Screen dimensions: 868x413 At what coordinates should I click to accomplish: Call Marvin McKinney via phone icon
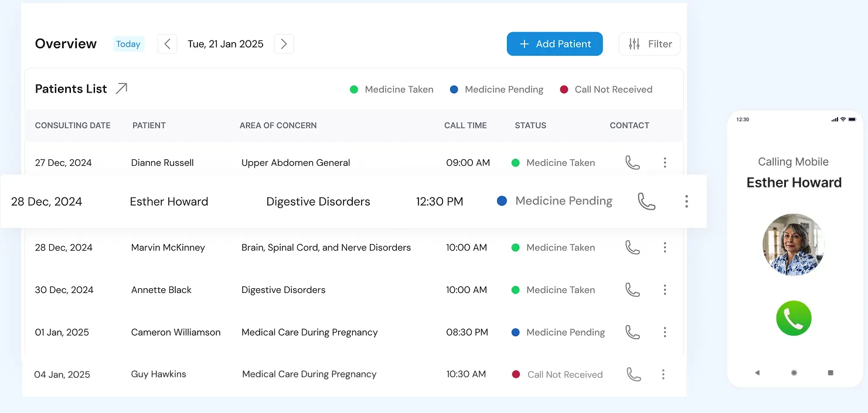point(632,247)
